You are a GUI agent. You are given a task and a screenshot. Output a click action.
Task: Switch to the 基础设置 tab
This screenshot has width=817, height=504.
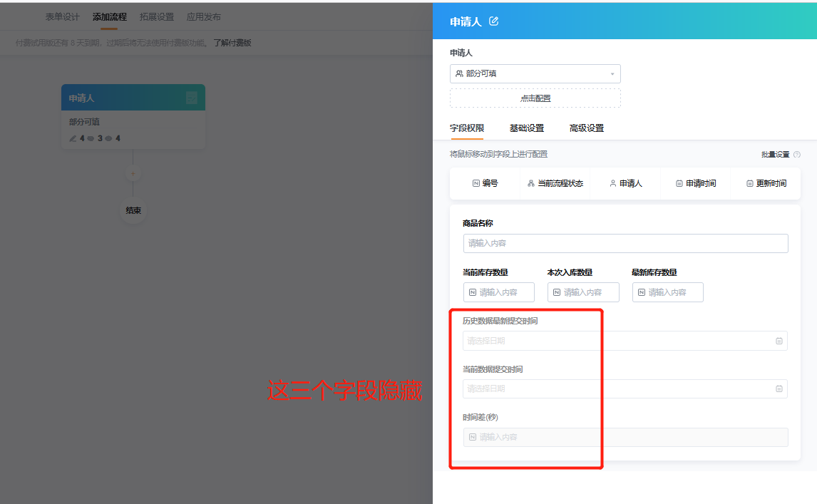[x=526, y=128]
